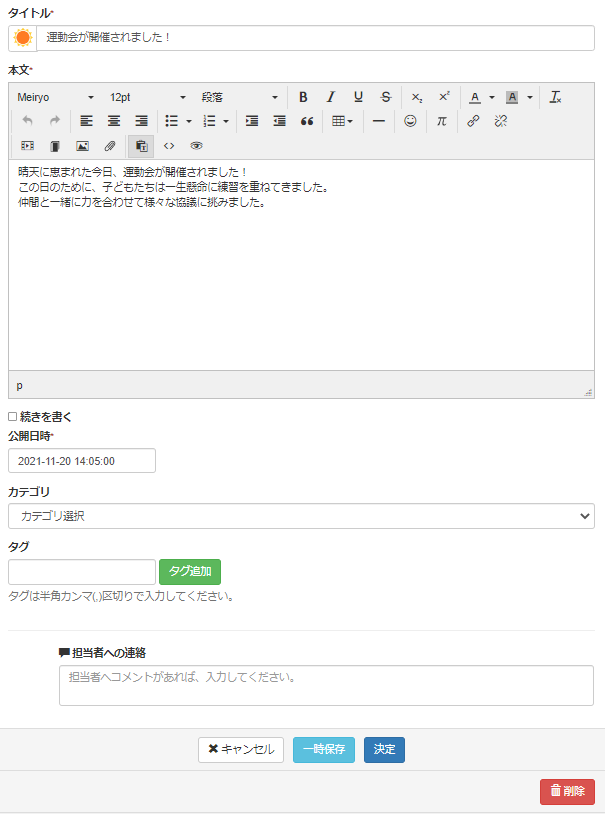
Task: Enable the 続きを書く checkbox
Action: 13,417
